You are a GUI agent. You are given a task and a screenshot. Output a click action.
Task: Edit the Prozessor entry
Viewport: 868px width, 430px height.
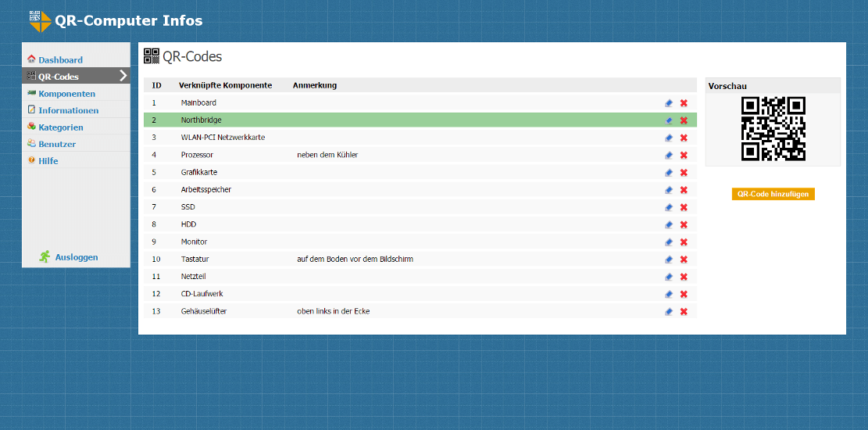[x=669, y=155]
